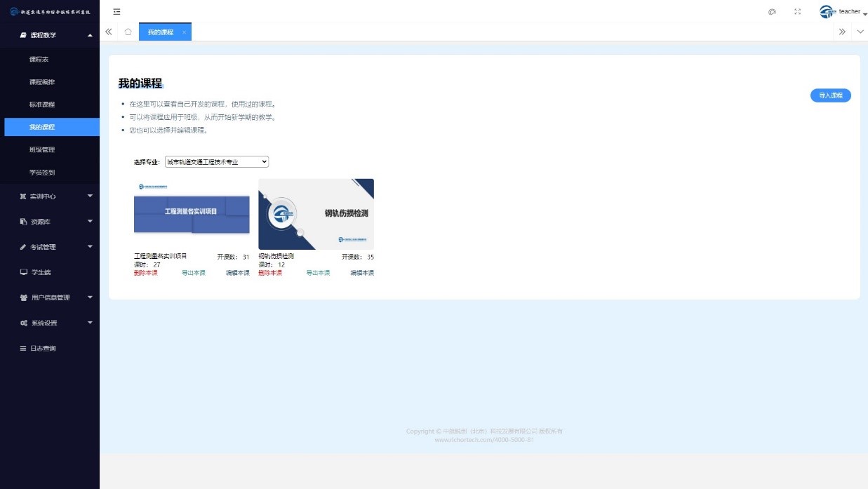The image size is (868, 489).
Task: Collapse the sidebar with the menu fold icon
Action: [x=116, y=11]
